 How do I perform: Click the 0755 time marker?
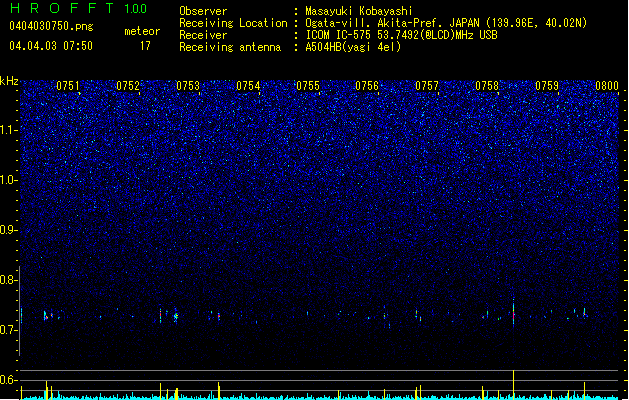coord(308,86)
